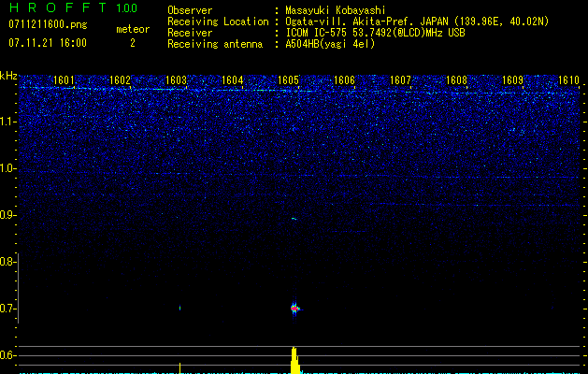The height and width of the screenshot is (374, 588).
Task: Click the kHz axis unit label
Action: (x=8, y=76)
